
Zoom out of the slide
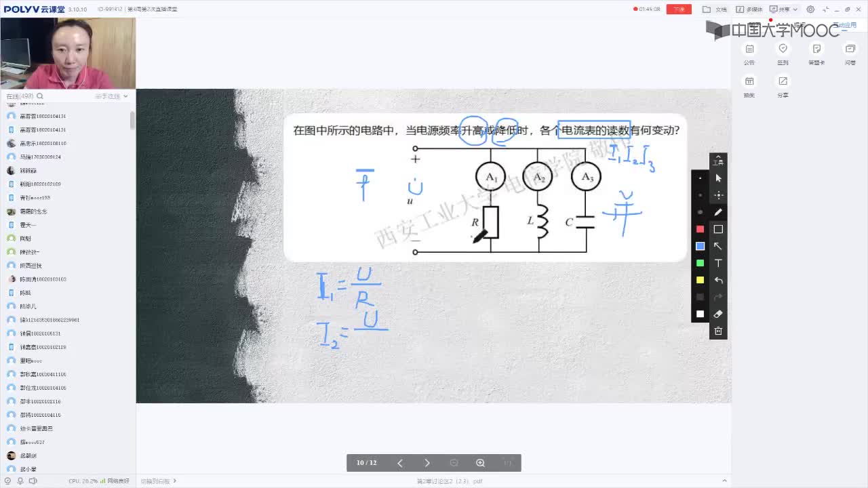pyautogui.click(x=454, y=463)
